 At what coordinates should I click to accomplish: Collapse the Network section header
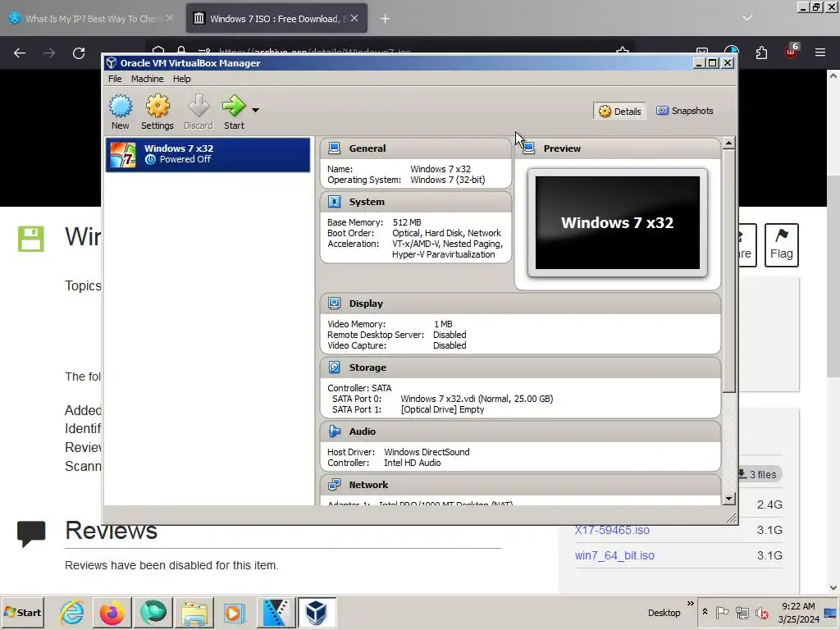coord(520,485)
